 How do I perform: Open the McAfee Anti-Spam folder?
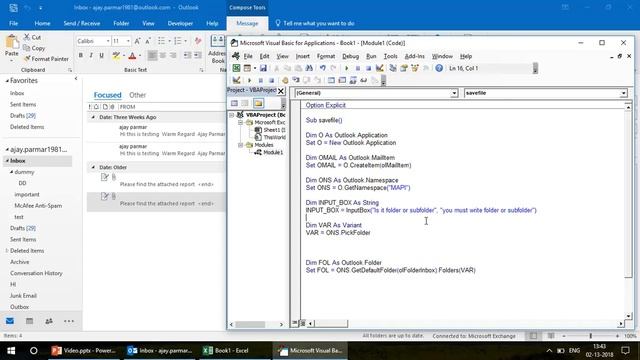pyautogui.click(x=38, y=206)
